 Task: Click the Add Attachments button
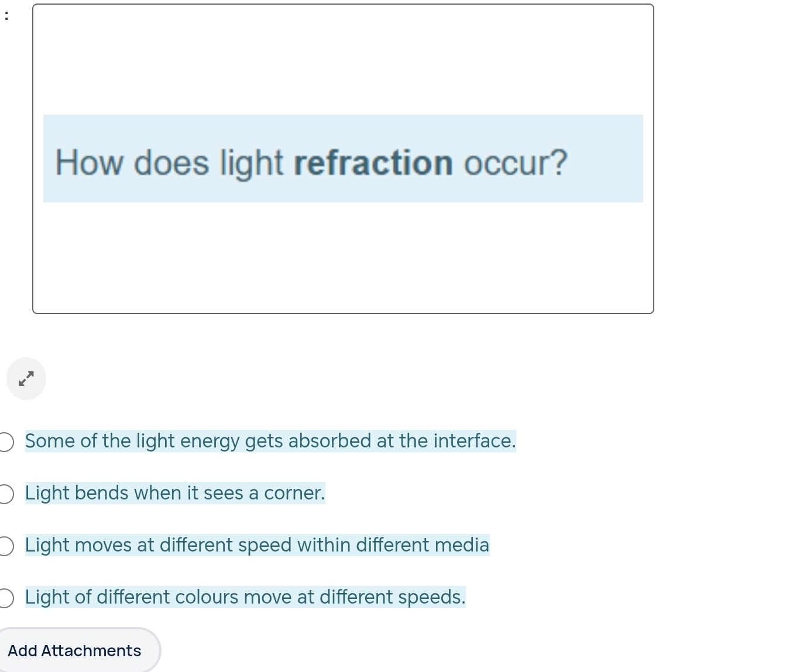[x=74, y=650]
